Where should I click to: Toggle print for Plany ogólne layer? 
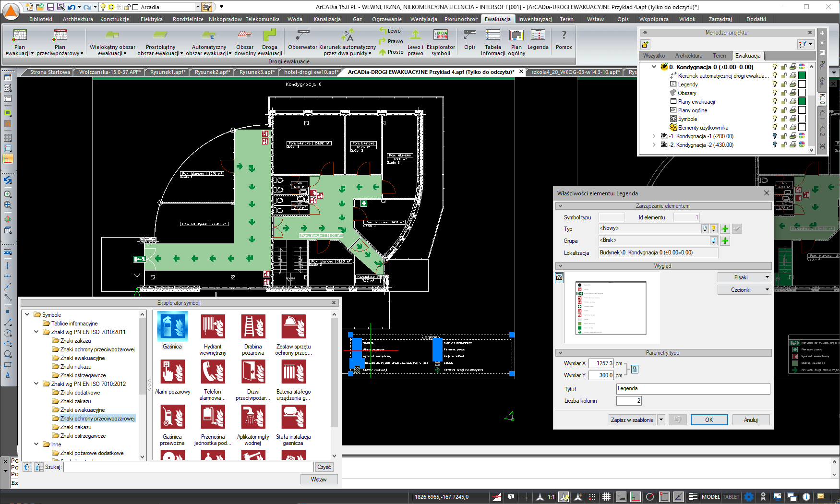pos(792,110)
